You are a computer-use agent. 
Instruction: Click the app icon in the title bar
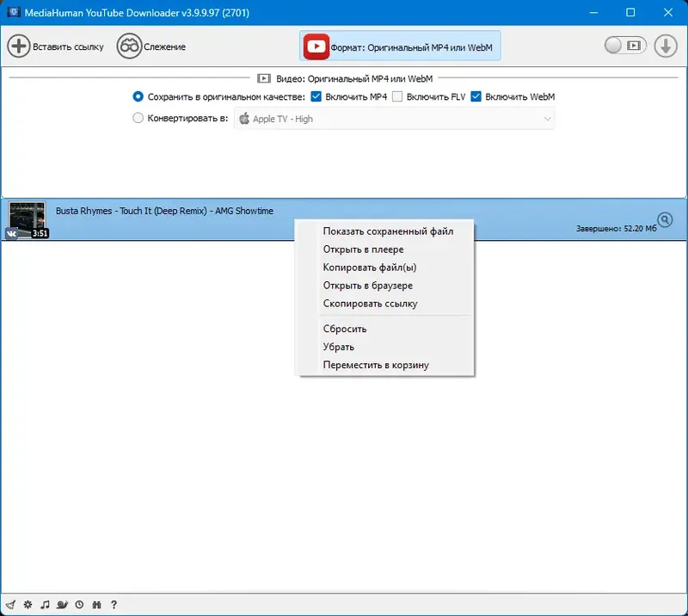click(13, 12)
